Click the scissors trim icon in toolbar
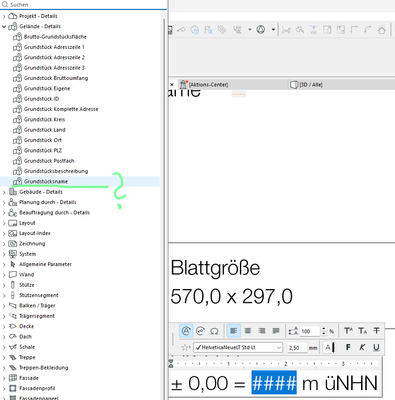 coord(286,30)
